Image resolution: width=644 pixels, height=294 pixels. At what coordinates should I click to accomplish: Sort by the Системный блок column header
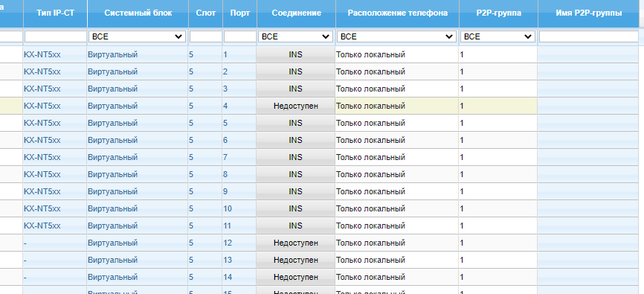[138, 13]
